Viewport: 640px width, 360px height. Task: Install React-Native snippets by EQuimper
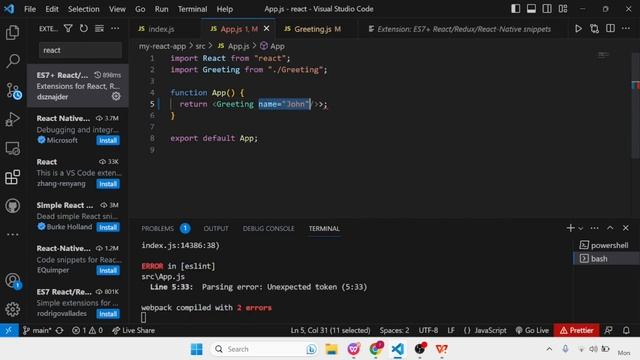click(x=108, y=270)
